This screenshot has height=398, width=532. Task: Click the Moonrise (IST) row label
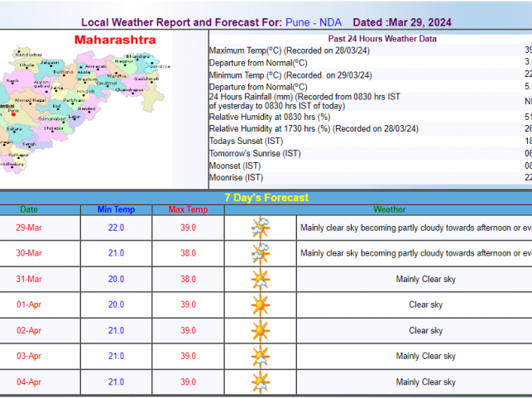pyautogui.click(x=236, y=177)
